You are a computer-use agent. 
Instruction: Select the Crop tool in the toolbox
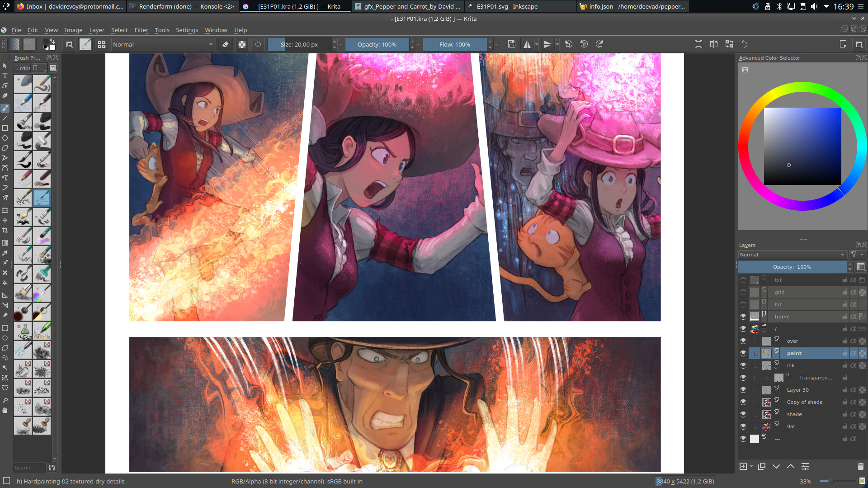(5, 230)
